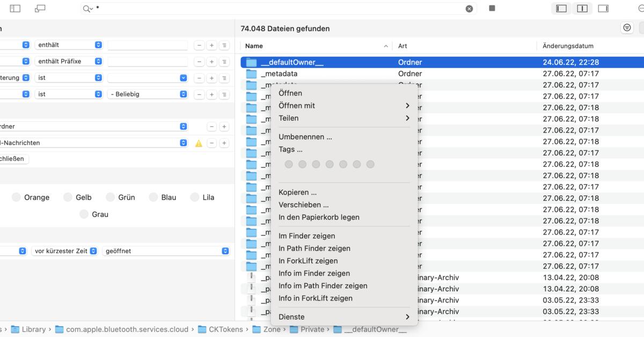Viewport: 644px width, 337px height.
Task: Click the first tag color dot in context menu
Action: click(x=289, y=164)
